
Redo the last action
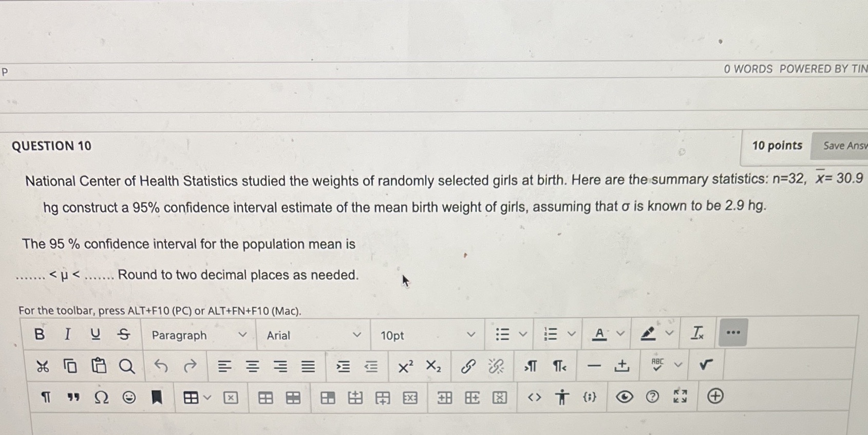[190, 366]
